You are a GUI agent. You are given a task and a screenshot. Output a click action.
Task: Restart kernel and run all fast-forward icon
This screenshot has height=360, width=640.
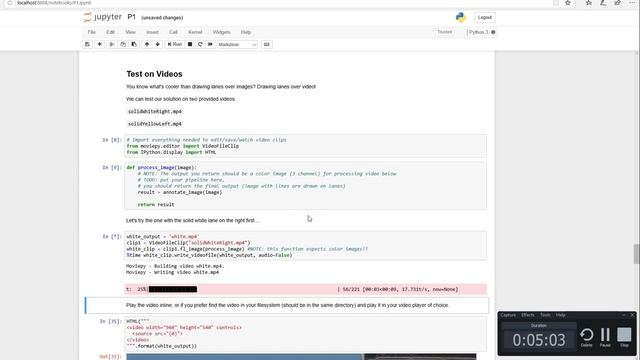point(210,44)
